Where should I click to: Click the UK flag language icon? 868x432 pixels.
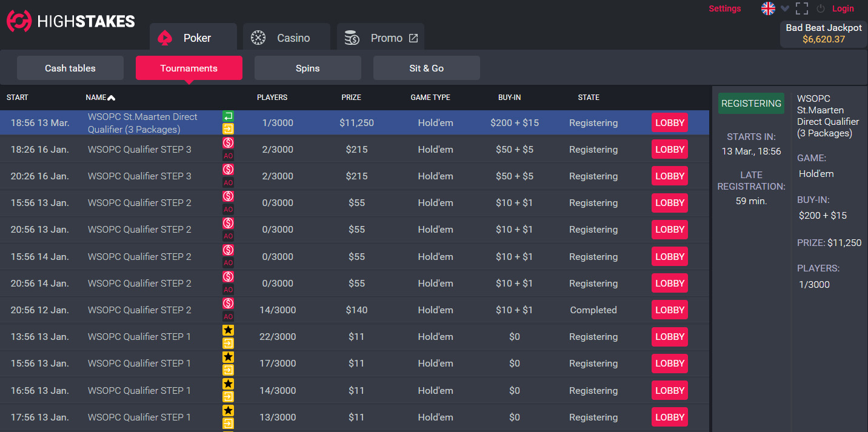click(768, 8)
